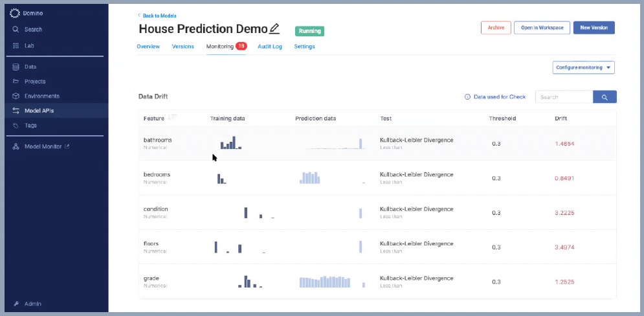Click the Model APIs arrows icon
Viewport: 644px width, 316px height.
pyautogui.click(x=16, y=111)
